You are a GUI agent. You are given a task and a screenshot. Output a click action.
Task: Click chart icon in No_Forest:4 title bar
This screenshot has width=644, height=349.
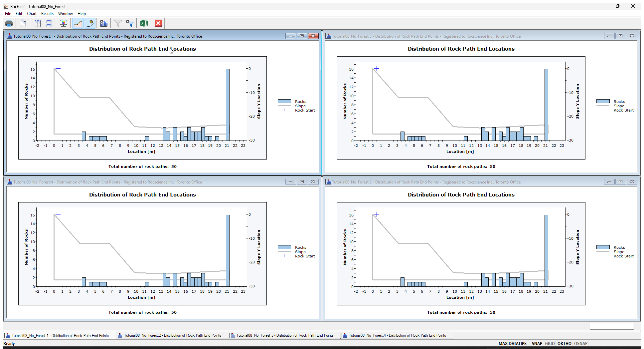click(9, 182)
